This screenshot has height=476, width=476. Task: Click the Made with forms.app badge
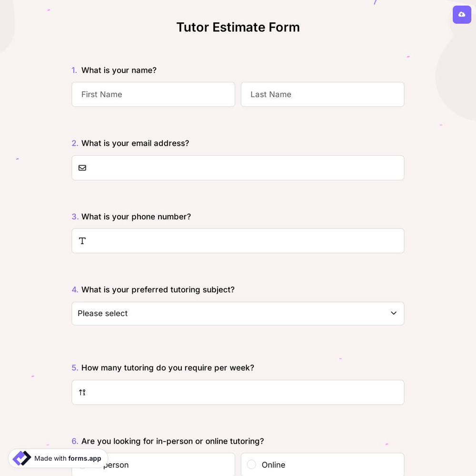click(x=57, y=458)
